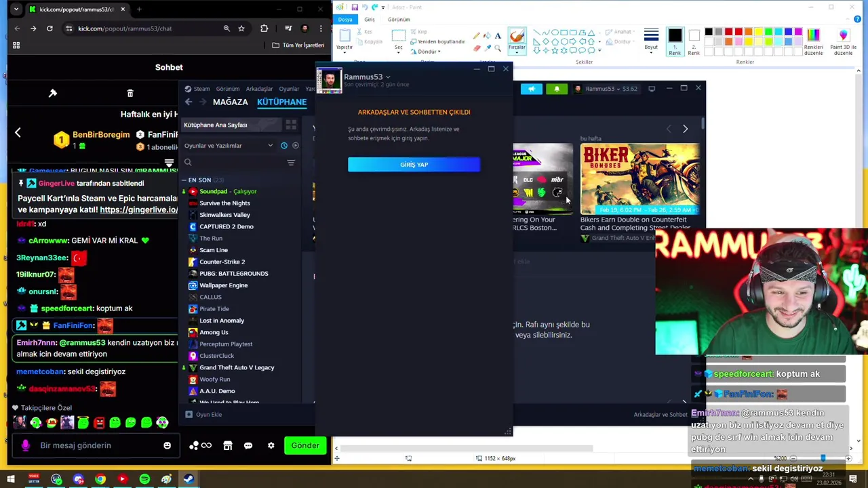Open the Biker Bonuses news thumbnail in Steam

tap(640, 178)
